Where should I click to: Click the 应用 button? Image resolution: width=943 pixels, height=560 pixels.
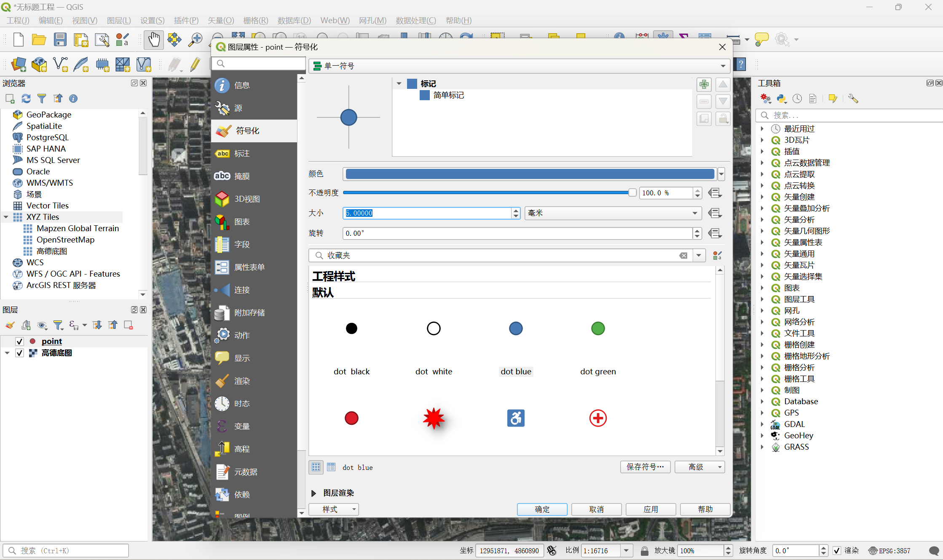(x=651, y=509)
